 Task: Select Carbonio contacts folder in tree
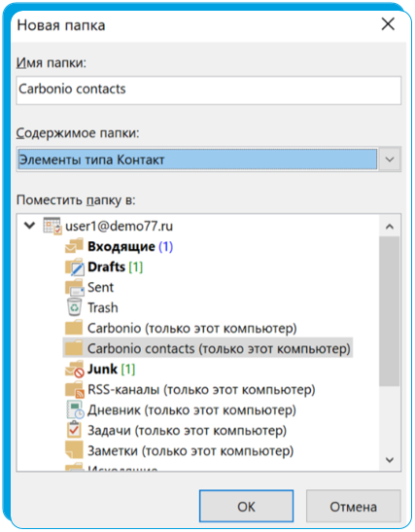208,348
